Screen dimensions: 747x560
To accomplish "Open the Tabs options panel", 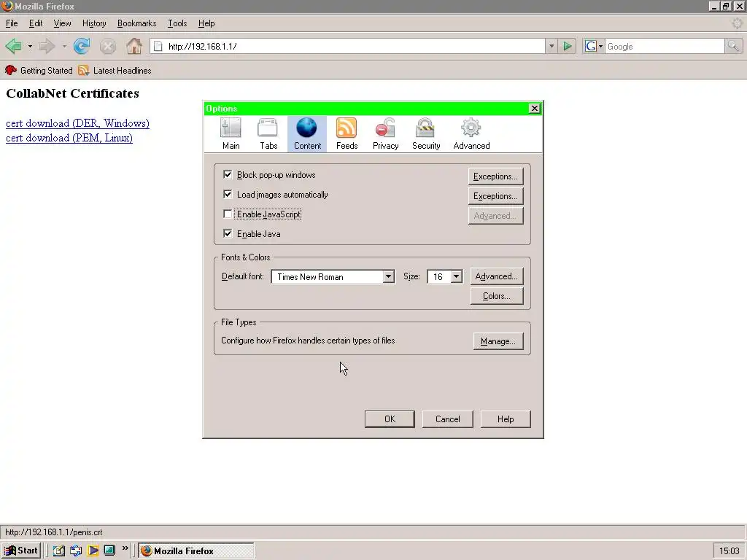I will 268,134.
